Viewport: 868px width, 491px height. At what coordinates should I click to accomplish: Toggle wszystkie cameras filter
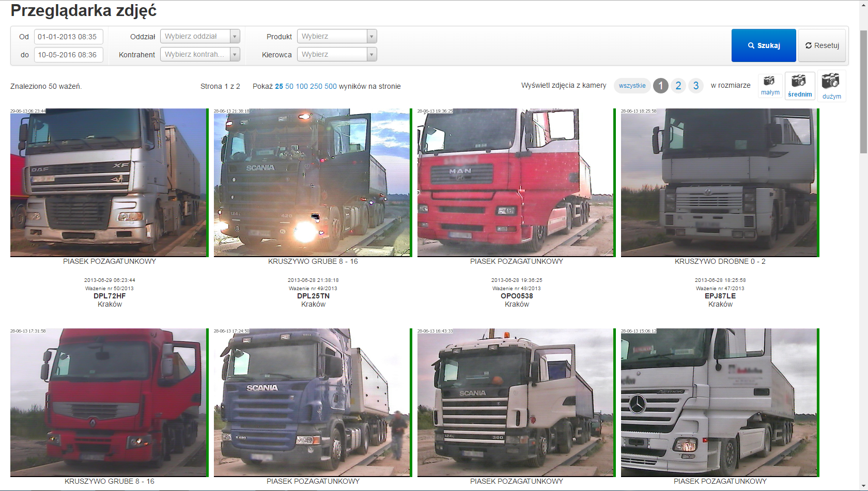[x=632, y=86]
